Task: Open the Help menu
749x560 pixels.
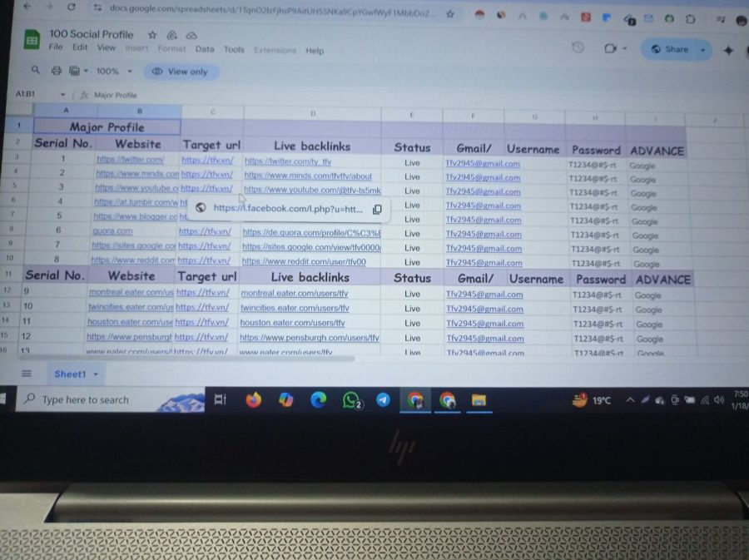Action: (315, 51)
